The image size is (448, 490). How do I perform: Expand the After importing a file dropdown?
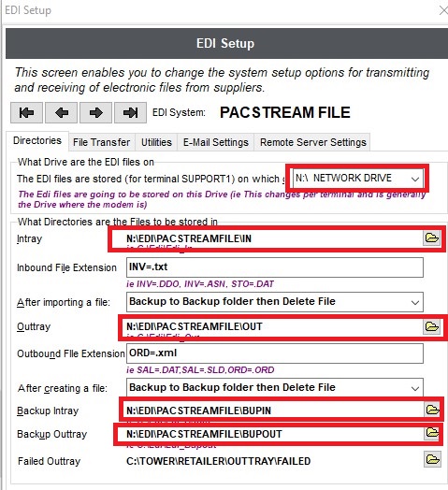coord(275,302)
